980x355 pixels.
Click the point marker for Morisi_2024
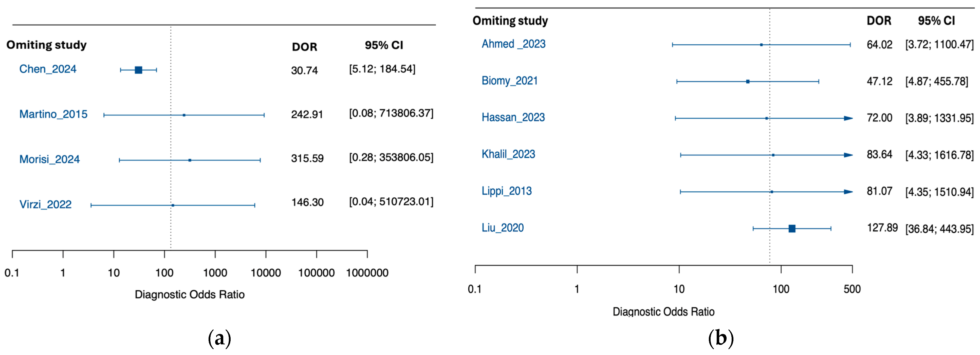tap(190, 160)
